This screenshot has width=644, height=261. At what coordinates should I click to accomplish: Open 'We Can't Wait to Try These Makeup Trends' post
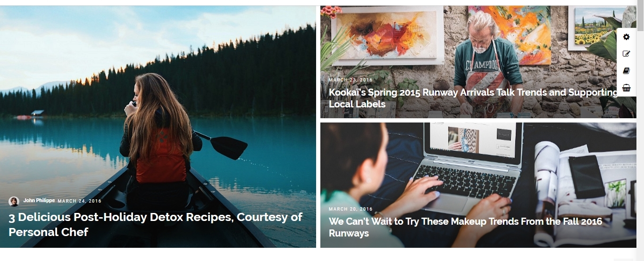coord(466,227)
